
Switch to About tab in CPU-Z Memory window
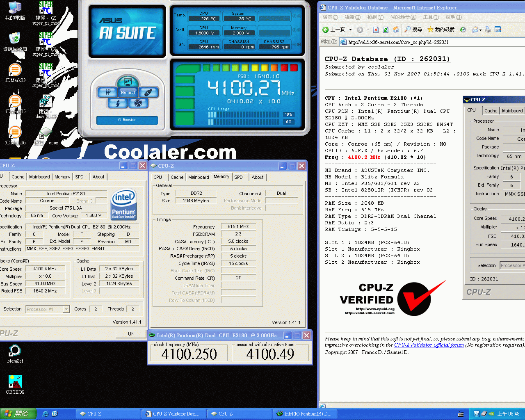258,177
